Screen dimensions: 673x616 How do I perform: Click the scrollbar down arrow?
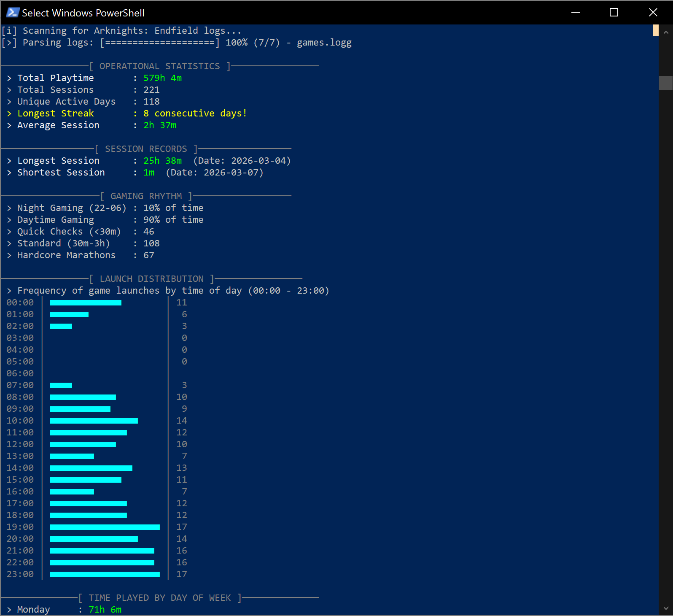tap(666, 608)
